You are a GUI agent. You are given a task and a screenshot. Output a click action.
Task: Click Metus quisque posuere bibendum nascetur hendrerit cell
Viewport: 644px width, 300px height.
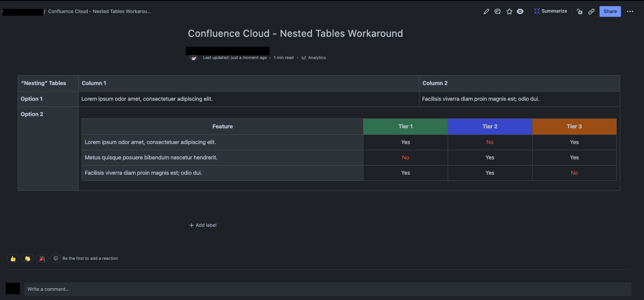tap(222, 157)
